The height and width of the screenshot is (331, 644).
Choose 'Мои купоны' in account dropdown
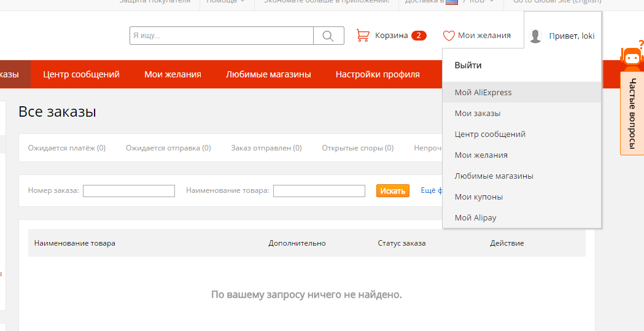[x=522, y=197]
